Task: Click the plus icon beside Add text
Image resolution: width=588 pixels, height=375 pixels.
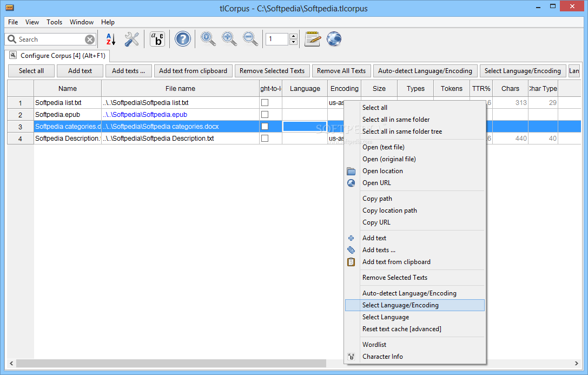Action: (351, 238)
